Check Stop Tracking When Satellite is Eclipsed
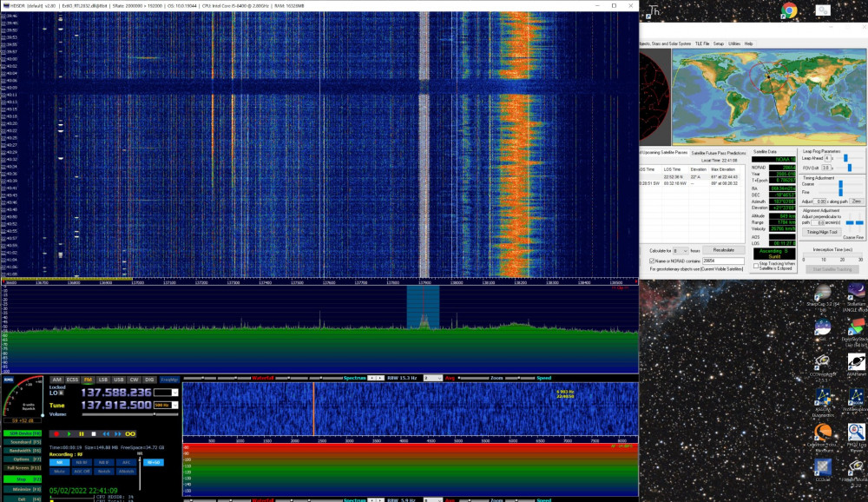Viewport: 868px width, 502px height. click(x=756, y=266)
